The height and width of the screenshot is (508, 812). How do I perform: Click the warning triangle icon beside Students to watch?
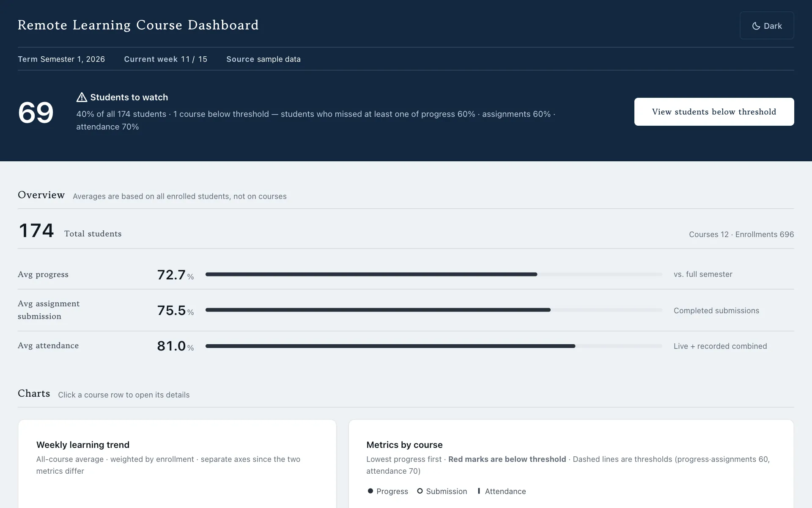(82, 97)
